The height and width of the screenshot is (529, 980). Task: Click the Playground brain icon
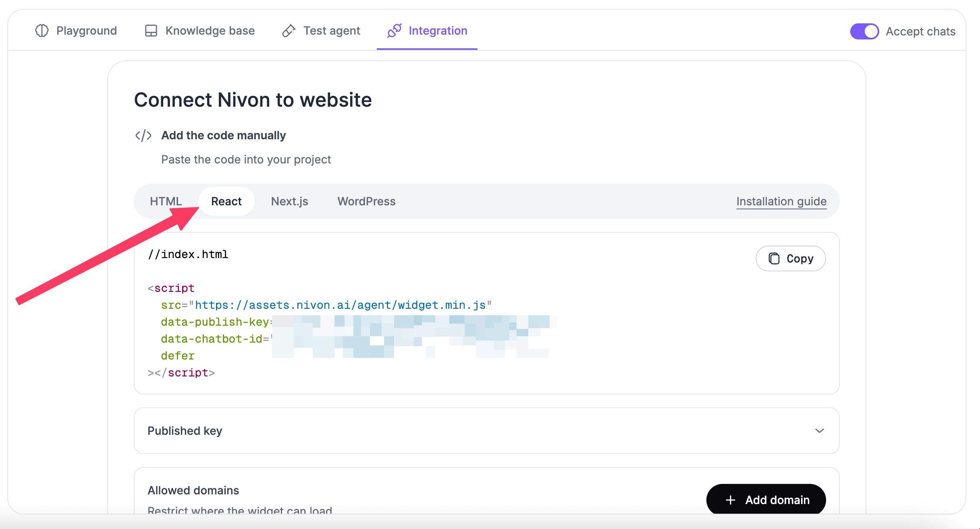tap(42, 31)
